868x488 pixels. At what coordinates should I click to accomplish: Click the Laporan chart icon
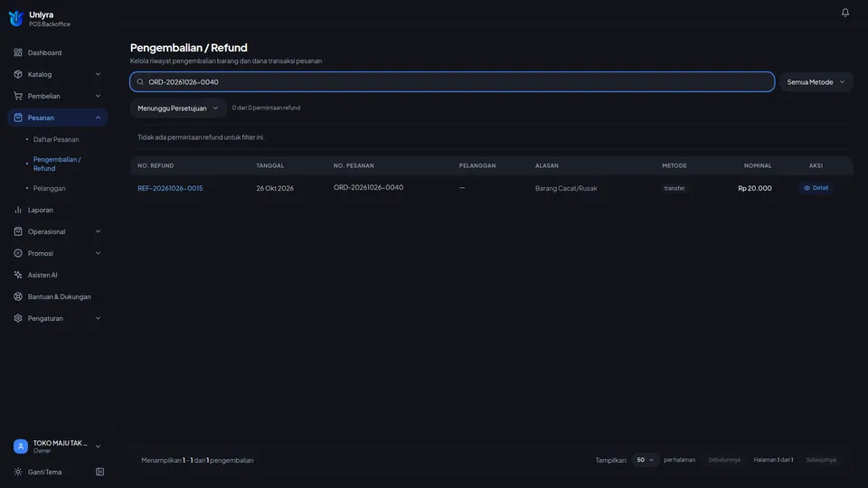click(18, 210)
